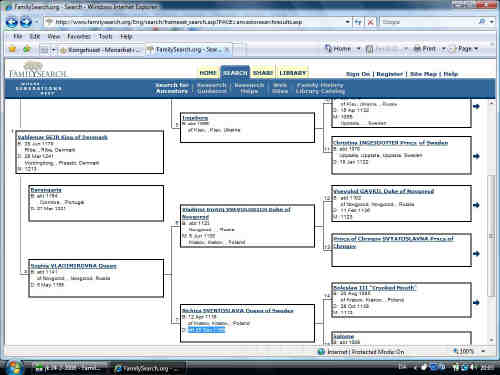Image resolution: width=500 pixels, height=375 pixels.
Task: Click the Refresh icon beside address bar
Action: coord(358,22)
